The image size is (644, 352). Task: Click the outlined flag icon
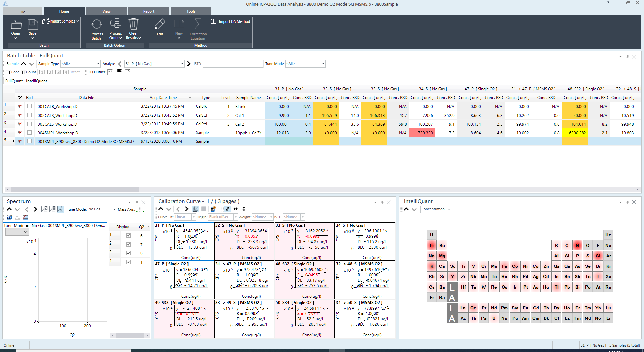(127, 72)
